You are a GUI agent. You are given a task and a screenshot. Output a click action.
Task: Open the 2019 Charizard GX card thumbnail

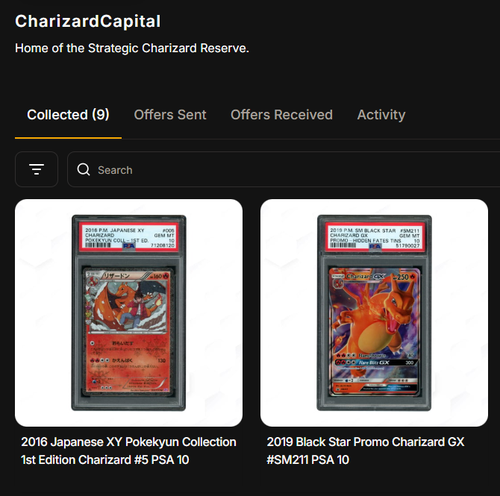click(374, 313)
